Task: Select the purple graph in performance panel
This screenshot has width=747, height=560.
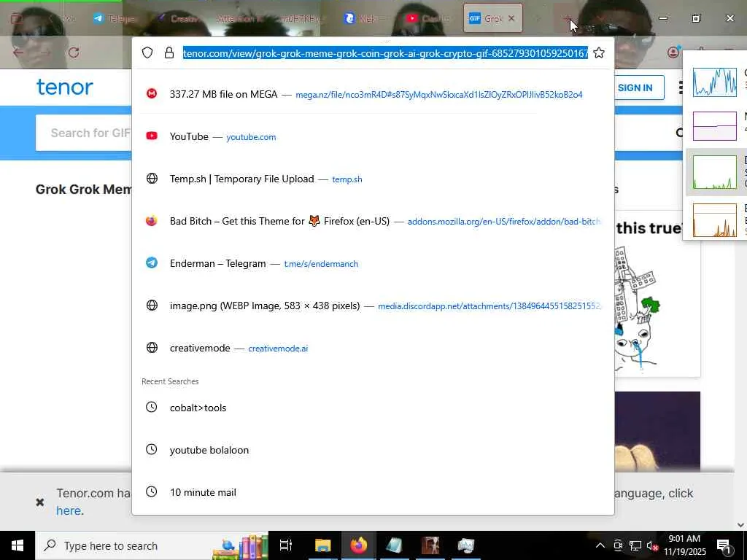Action: [x=716, y=126]
